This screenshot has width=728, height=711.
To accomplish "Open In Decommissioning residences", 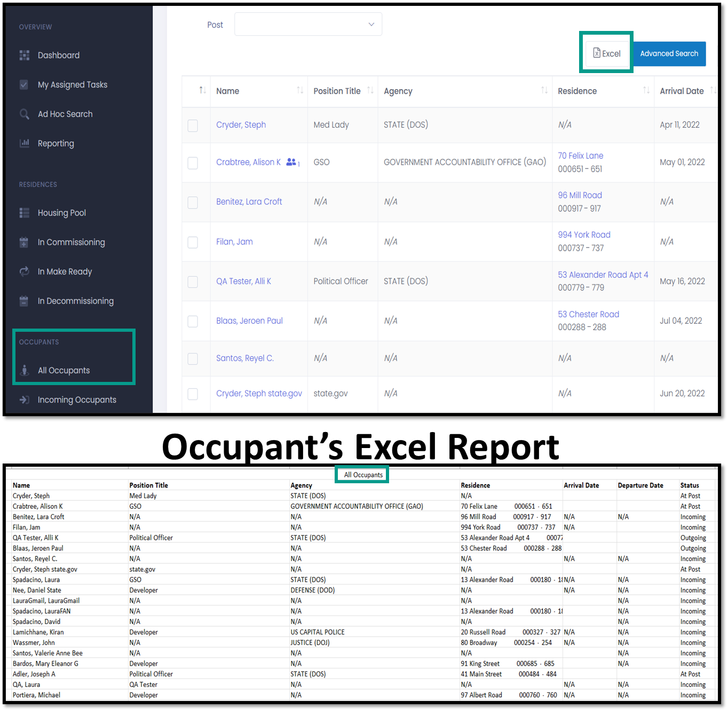I will 76,300.
